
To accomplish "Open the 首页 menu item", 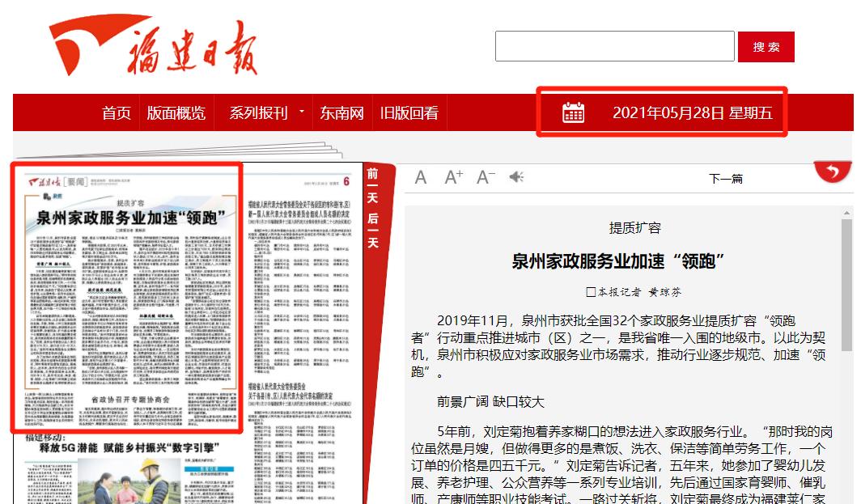I will (x=117, y=113).
